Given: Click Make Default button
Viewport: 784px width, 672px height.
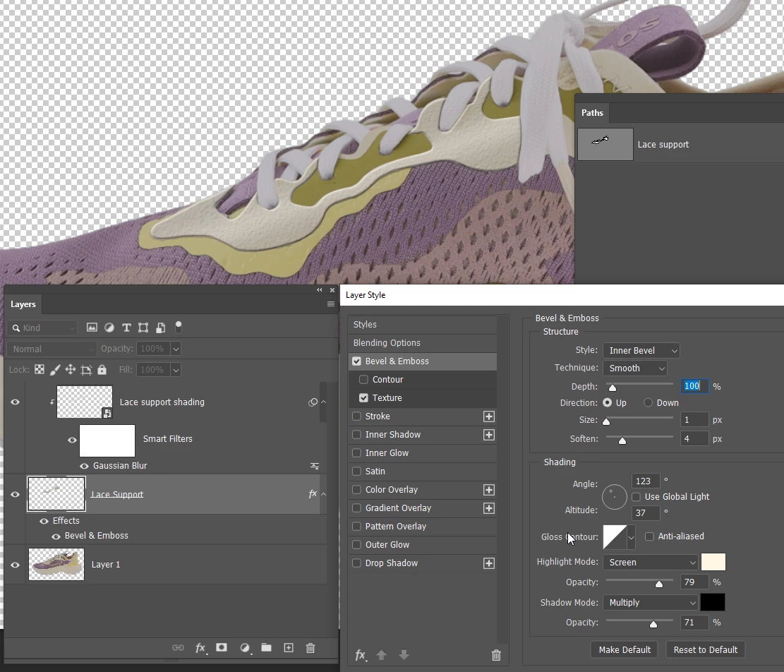Looking at the screenshot, I should [x=625, y=650].
